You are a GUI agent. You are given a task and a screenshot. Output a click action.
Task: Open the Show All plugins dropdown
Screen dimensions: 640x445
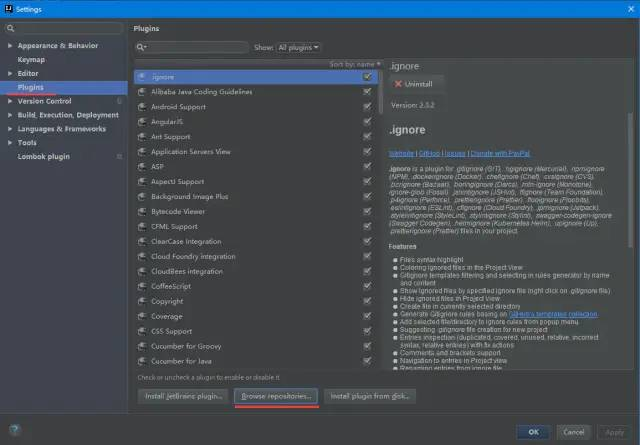[x=298, y=48]
